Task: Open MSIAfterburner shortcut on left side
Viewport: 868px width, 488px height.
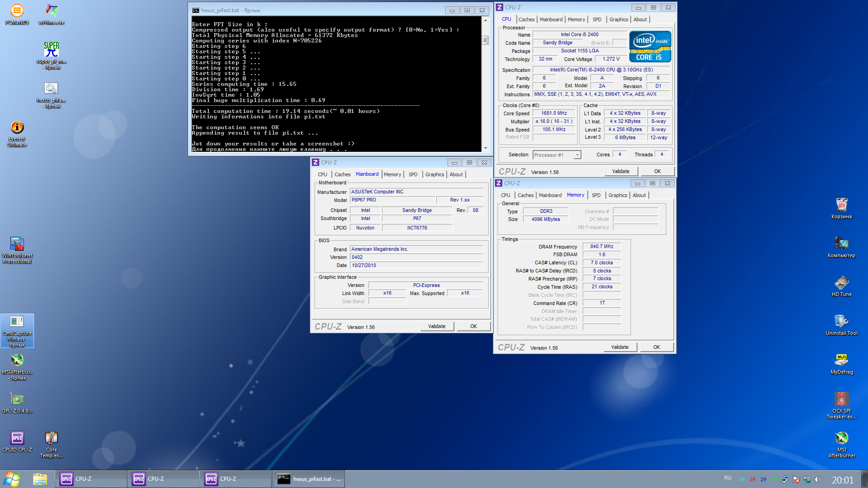Action: 17,366
